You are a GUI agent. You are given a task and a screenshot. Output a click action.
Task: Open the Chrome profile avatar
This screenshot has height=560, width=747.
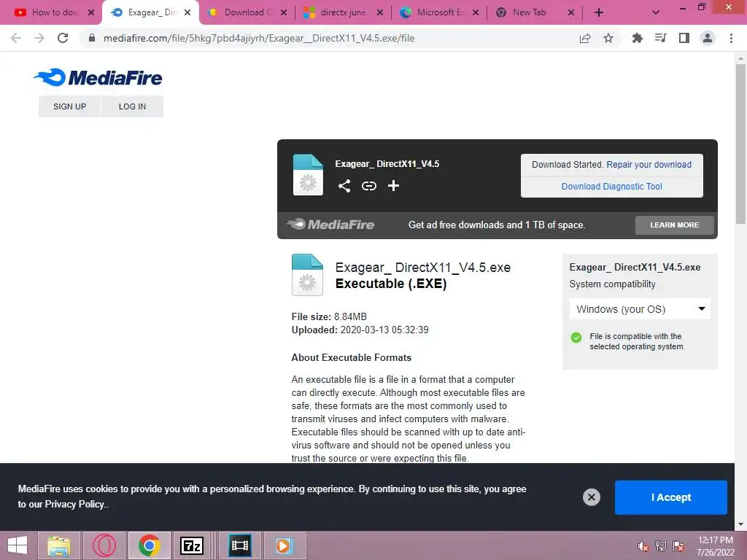(708, 38)
